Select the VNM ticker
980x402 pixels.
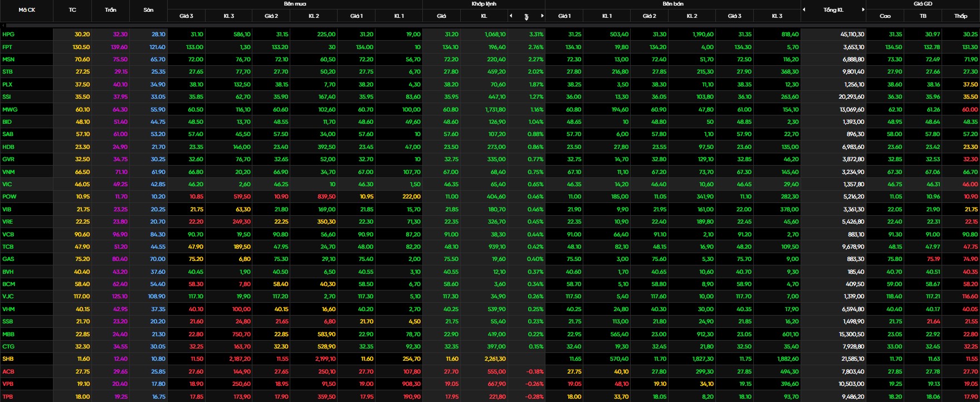pyautogui.click(x=8, y=172)
